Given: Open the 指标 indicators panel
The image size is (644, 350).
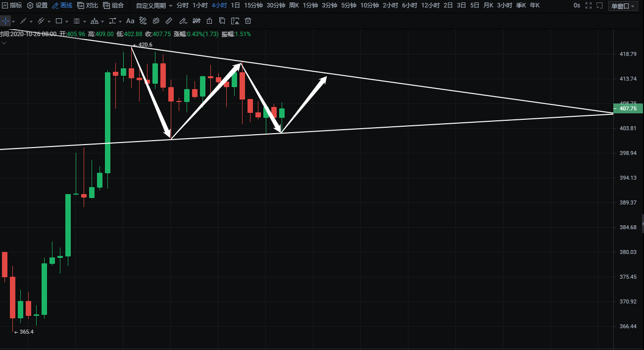Looking at the screenshot, I should 12,5.
